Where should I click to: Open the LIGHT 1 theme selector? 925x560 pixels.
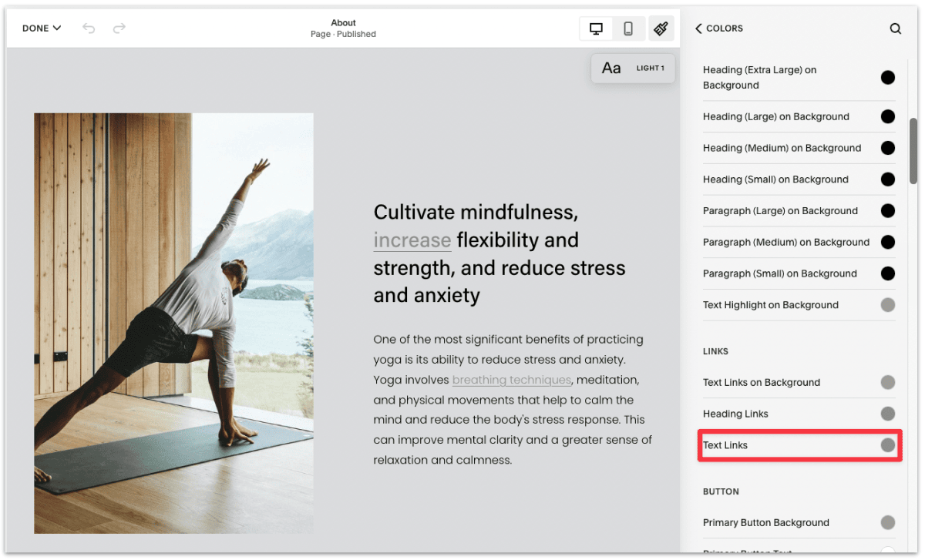[x=651, y=68]
